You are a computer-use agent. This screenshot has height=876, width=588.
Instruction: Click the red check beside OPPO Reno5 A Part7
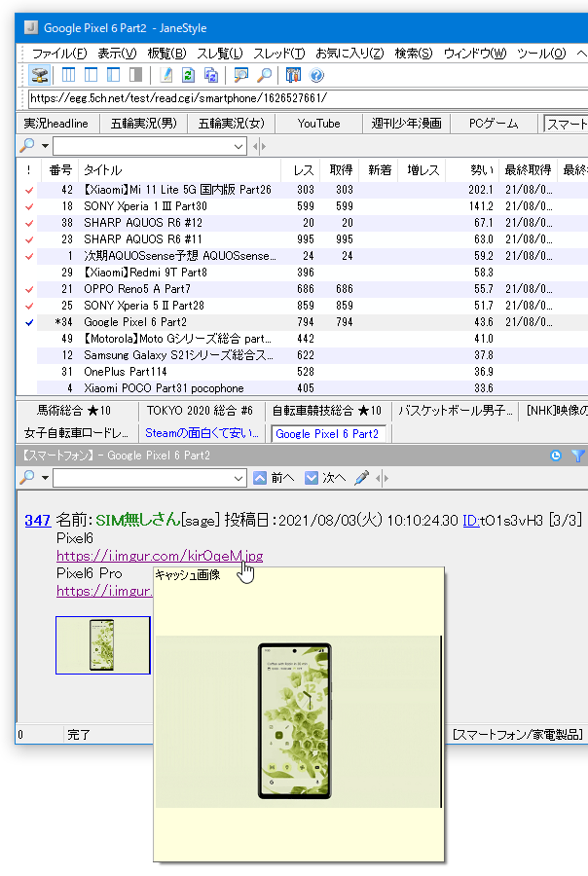(x=29, y=289)
